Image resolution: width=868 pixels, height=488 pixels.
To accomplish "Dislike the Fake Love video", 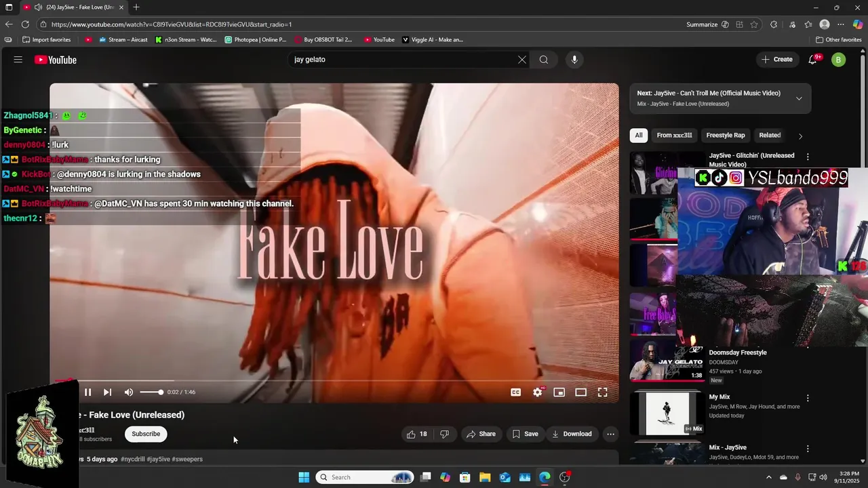I will [x=445, y=434].
